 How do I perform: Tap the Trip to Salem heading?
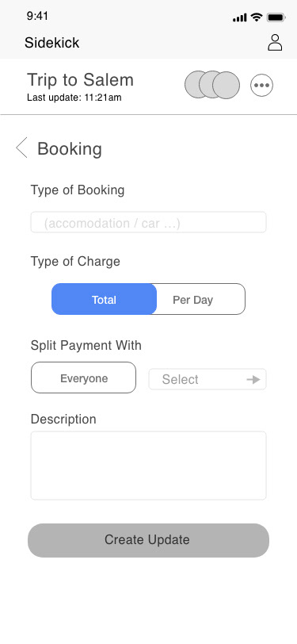click(x=81, y=79)
